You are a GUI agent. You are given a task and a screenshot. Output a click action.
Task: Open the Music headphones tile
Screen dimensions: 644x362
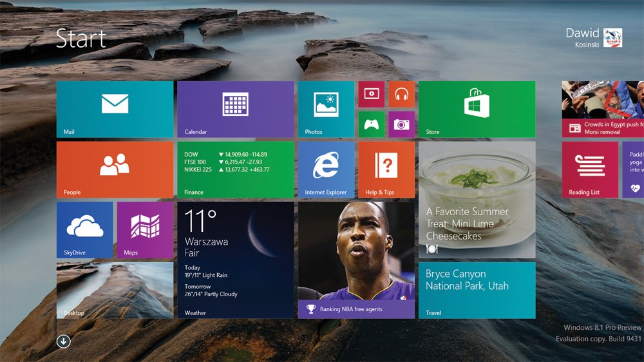tap(401, 94)
